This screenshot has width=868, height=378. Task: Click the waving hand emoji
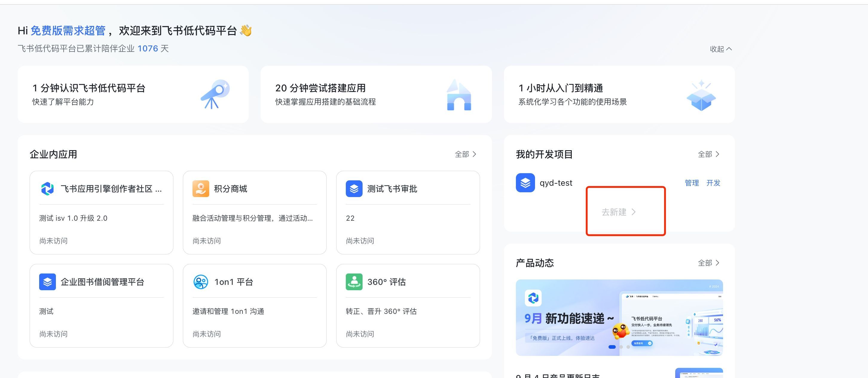(x=246, y=31)
